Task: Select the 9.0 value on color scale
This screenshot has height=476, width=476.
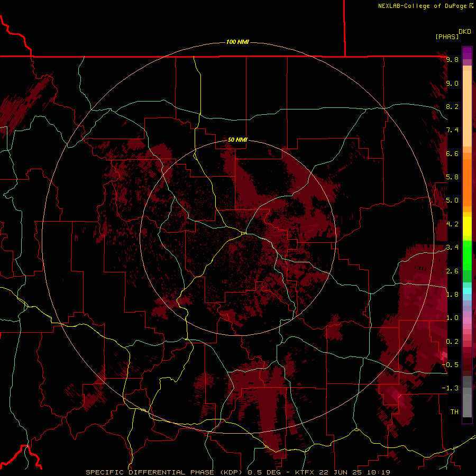Action: (452, 83)
